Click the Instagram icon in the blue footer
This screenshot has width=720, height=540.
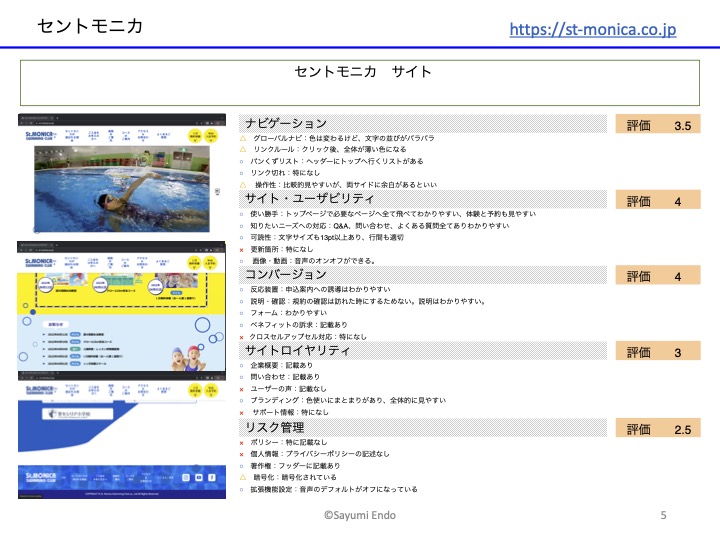(x=186, y=478)
